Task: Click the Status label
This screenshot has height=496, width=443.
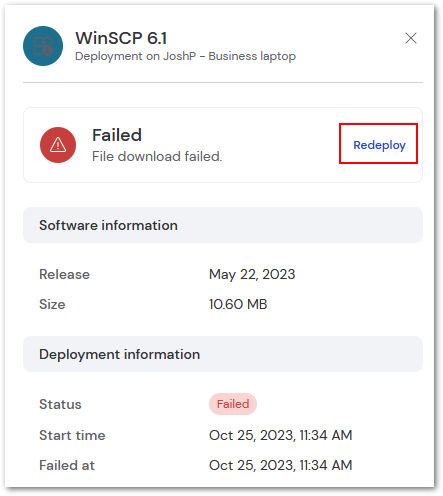Action: 60,404
